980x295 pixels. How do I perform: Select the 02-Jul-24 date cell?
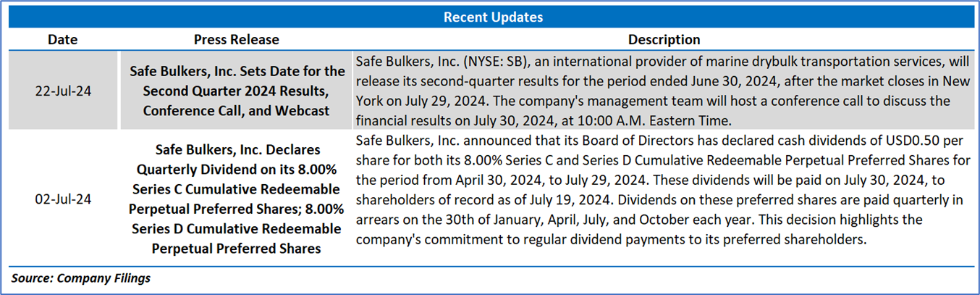63,196
